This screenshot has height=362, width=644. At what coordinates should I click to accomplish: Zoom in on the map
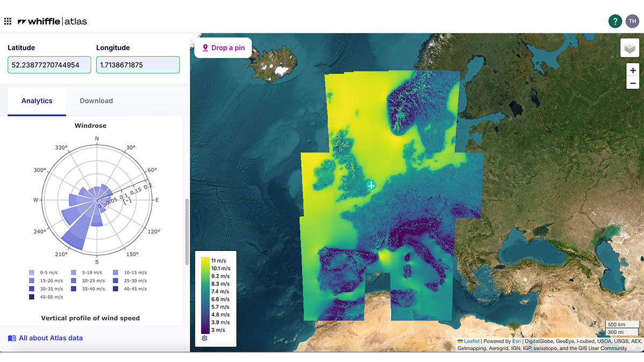[633, 70]
